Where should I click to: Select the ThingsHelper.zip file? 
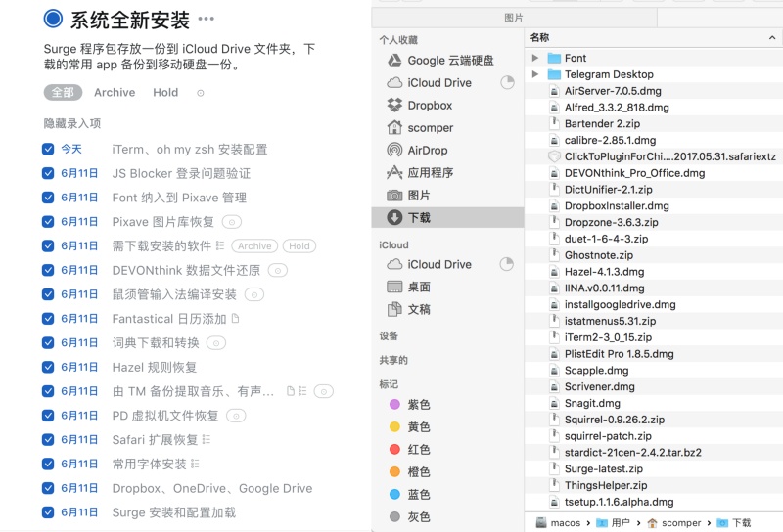(x=606, y=485)
